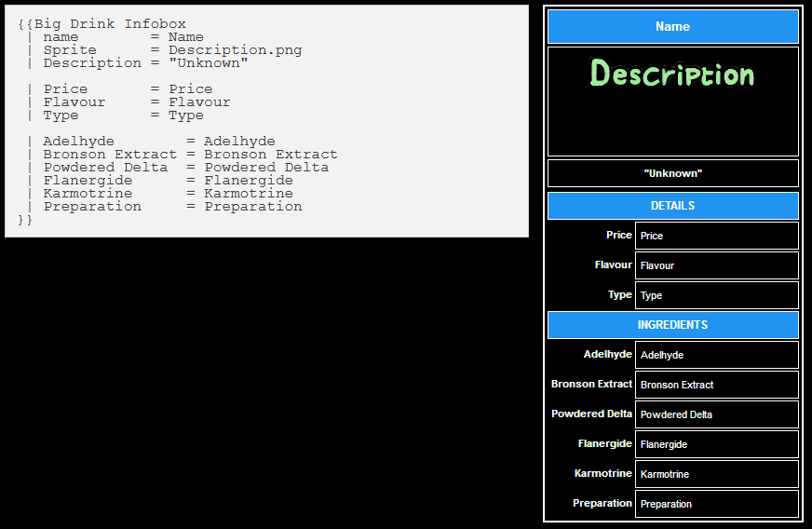Select the Flanergide value cell
This screenshot has width=812, height=529.
(x=716, y=444)
